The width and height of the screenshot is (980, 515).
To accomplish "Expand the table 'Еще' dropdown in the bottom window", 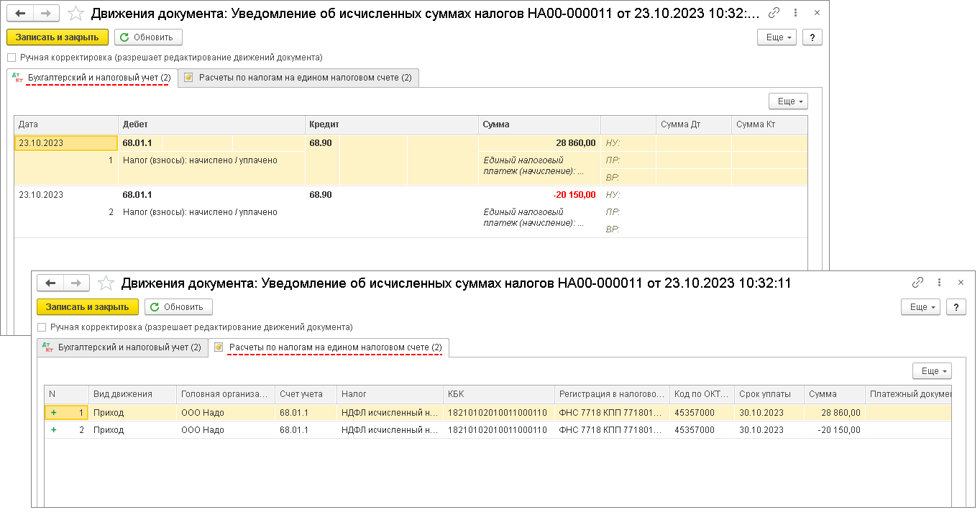I will coord(932,371).
